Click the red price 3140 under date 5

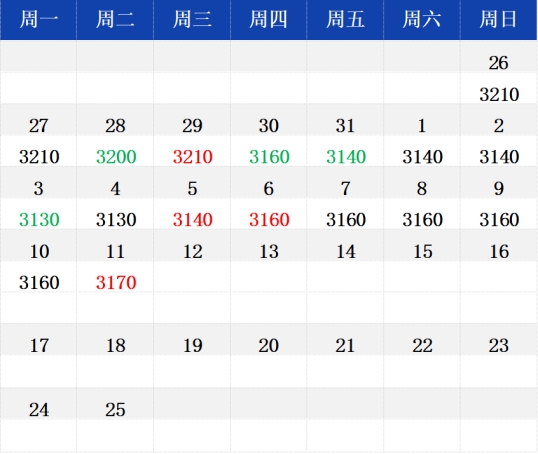click(x=192, y=220)
